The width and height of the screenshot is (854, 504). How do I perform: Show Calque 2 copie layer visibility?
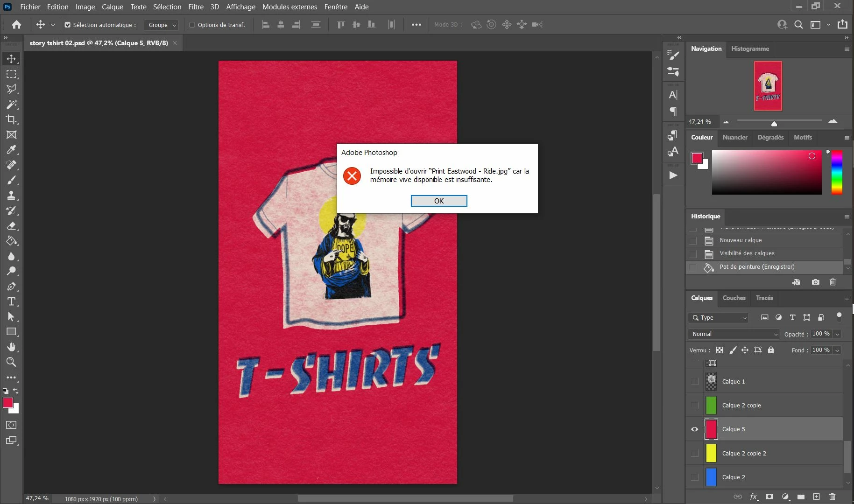point(694,405)
